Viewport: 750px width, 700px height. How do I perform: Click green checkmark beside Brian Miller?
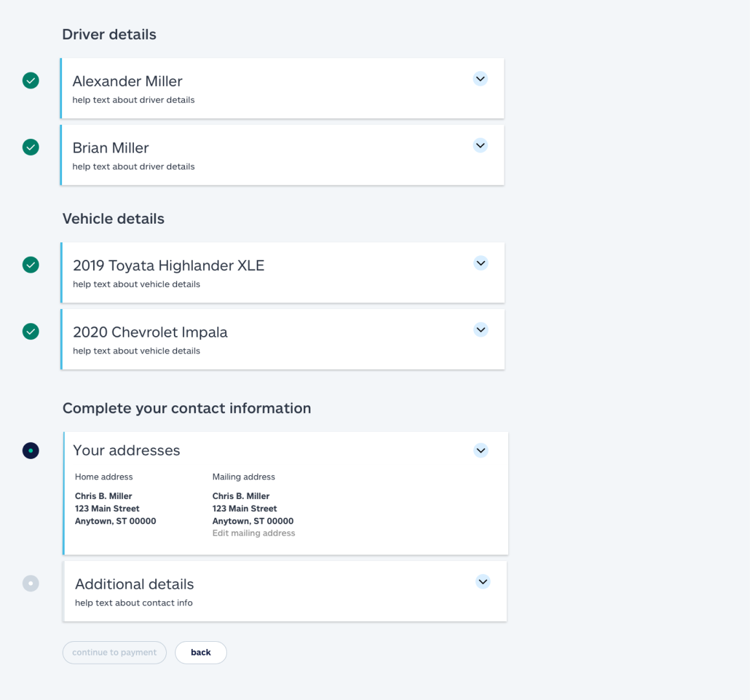point(30,147)
